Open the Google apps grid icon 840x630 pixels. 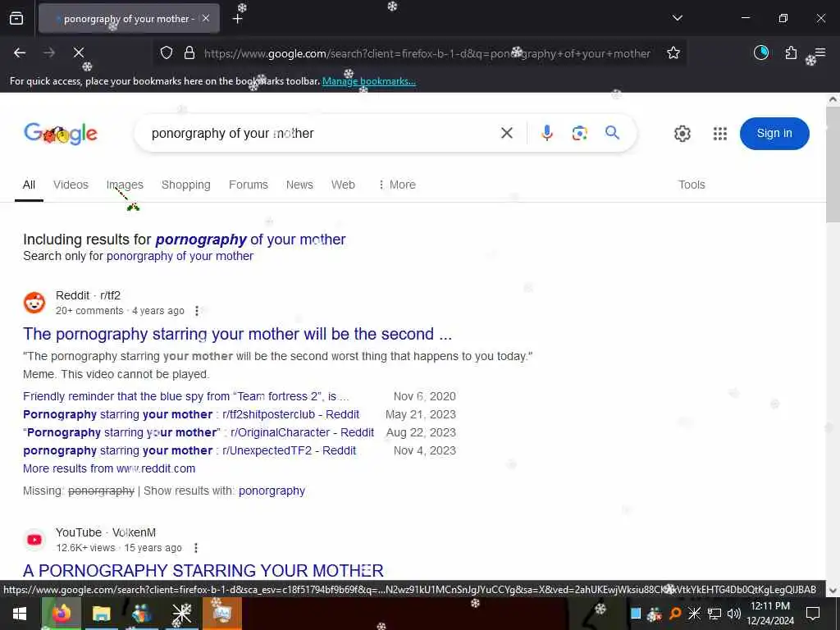point(720,134)
